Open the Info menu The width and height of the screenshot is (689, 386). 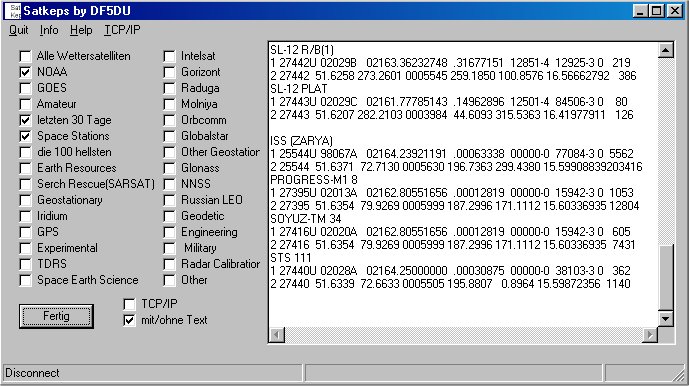49,30
